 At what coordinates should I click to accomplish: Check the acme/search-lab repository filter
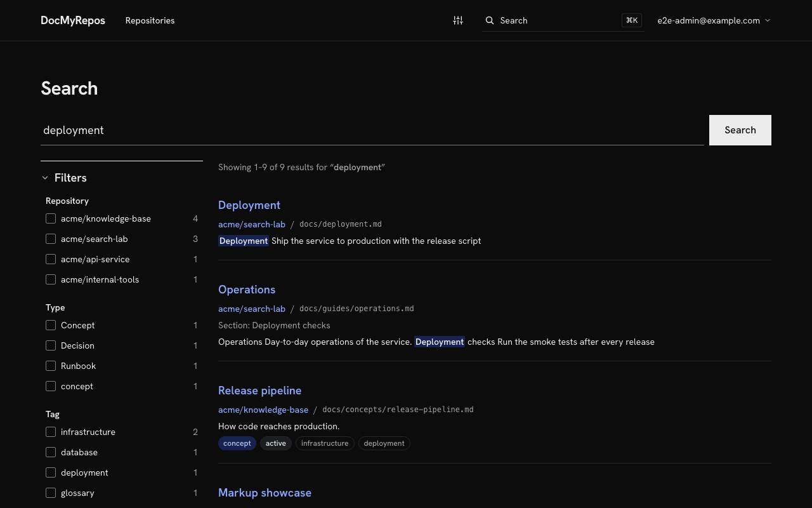(x=51, y=239)
